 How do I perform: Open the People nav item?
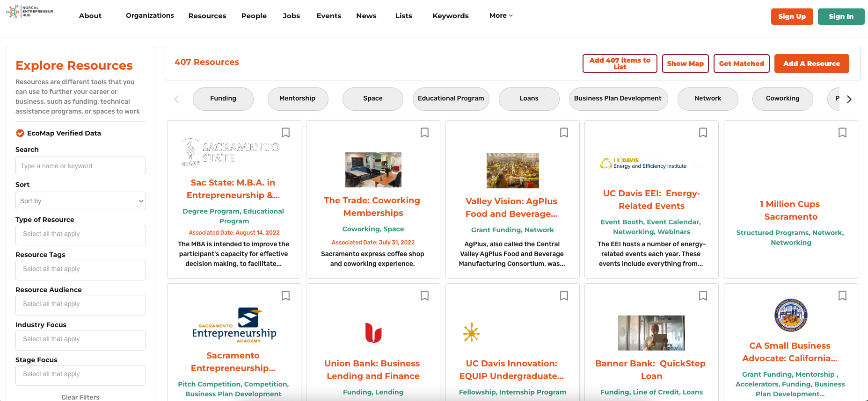[254, 16]
